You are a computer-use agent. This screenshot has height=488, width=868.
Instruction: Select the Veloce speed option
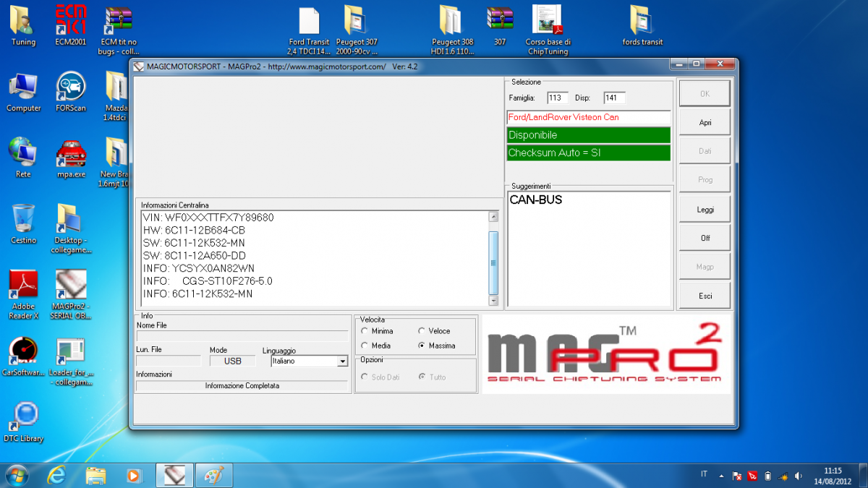[x=434, y=331]
